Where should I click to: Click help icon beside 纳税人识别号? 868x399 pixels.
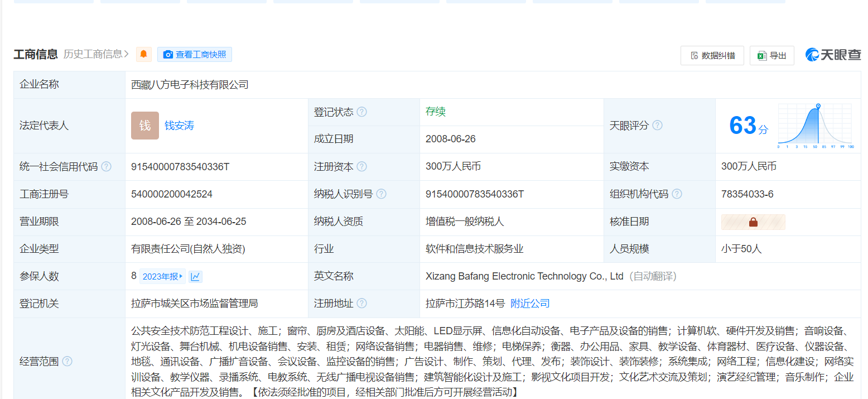click(x=381, y=194)
